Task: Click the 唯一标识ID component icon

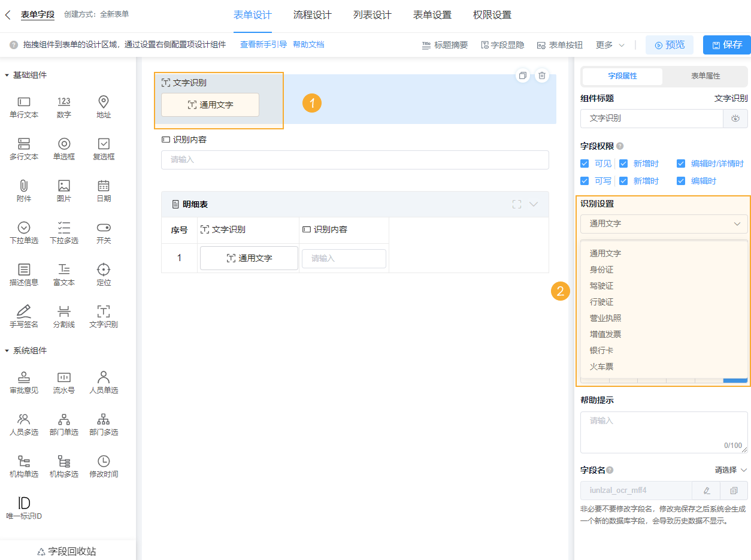Action: [23, 507]
